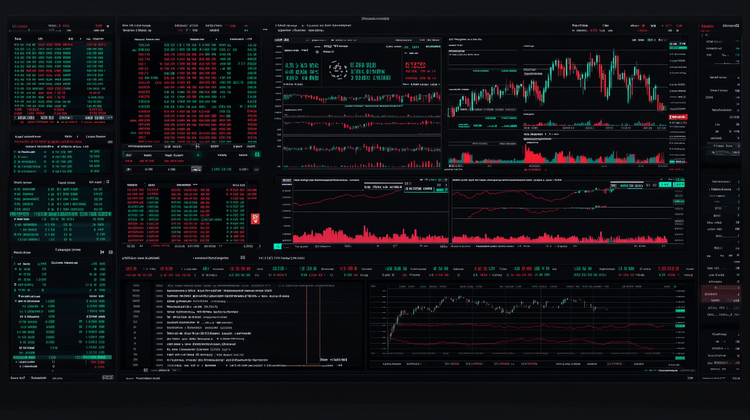
Task: Click the circular dotted gauge icon in the stats panel
Action: 338,70
